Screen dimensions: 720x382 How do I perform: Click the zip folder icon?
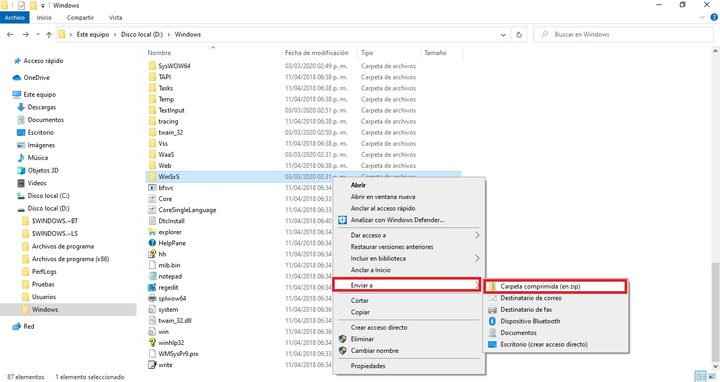pyautogui.click(x=492, y=286)
